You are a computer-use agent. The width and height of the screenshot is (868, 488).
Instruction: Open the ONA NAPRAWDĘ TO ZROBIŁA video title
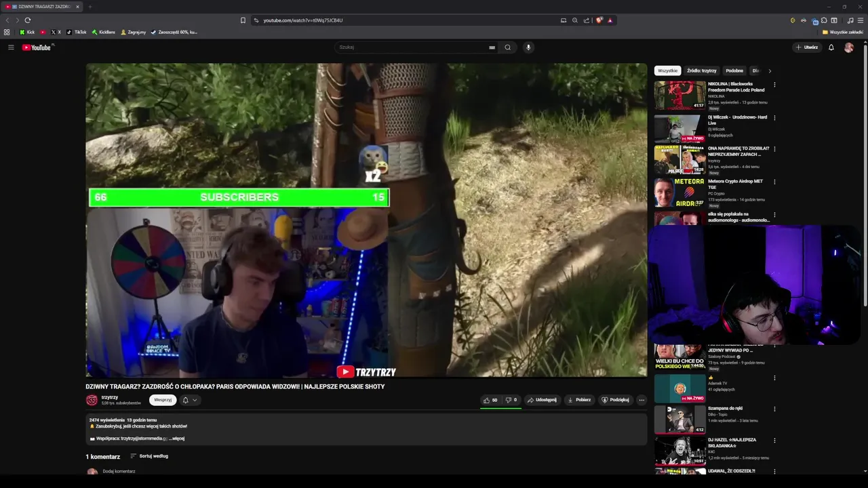(x=738, y=151)
